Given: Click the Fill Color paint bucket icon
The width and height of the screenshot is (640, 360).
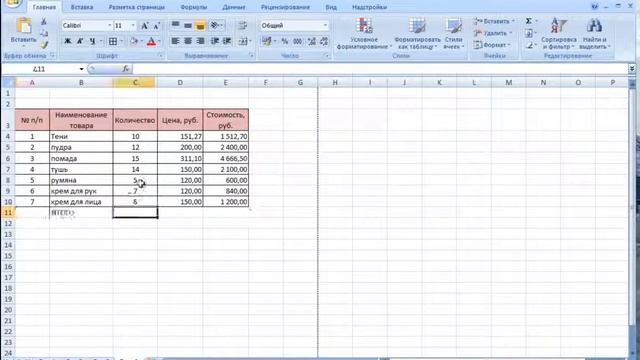Looking at the screenshot, I should point(134,41).
